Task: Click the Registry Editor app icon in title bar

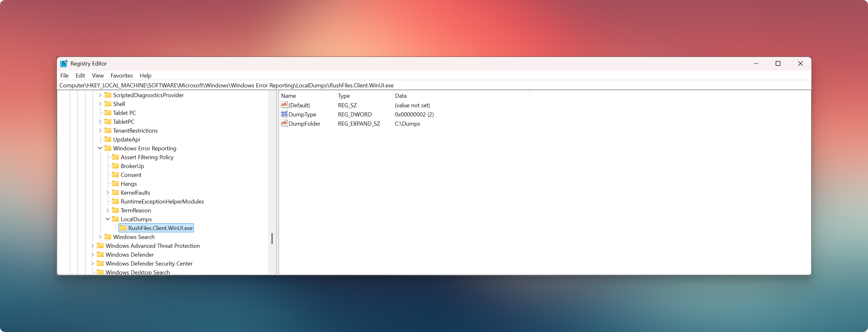Action: (64, 63)
